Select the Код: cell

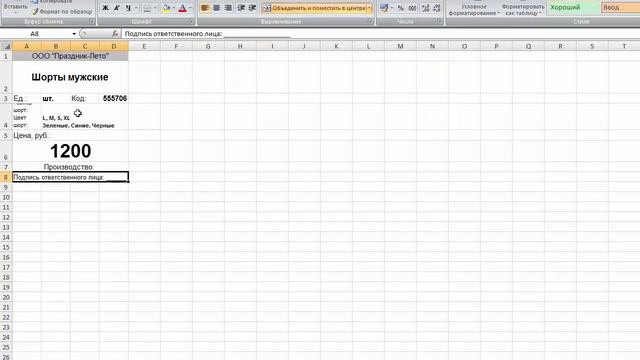[85, 98]
